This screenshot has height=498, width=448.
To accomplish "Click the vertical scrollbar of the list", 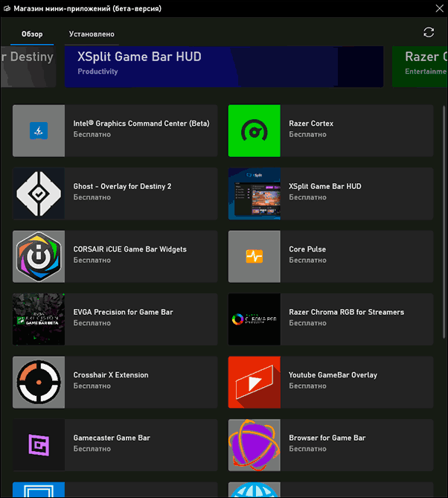I will click(x=444, y=223).
